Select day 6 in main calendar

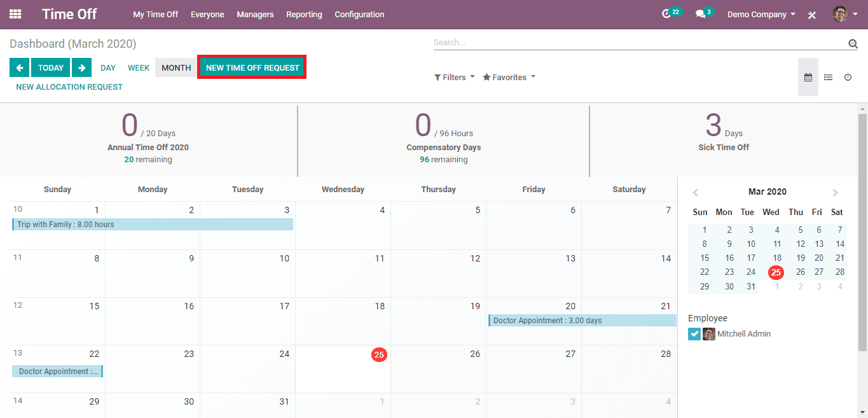pyautogui.click(x=573, y=210)
